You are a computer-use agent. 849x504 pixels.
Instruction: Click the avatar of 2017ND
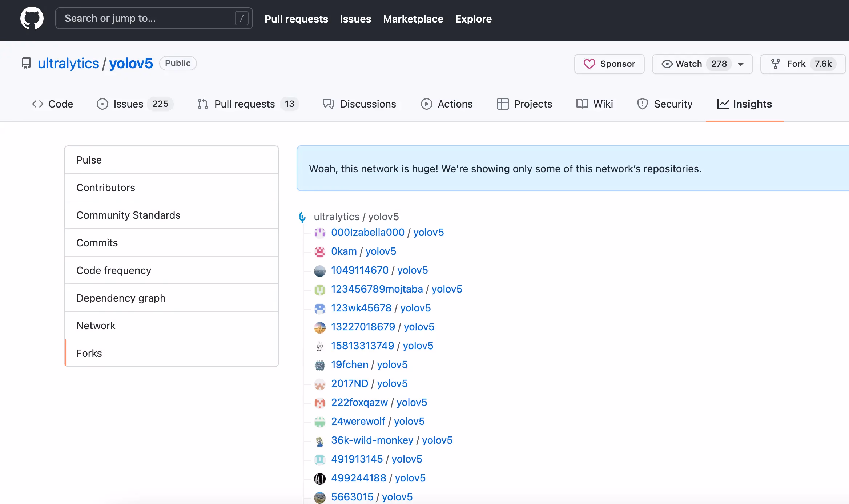pos(320,384)
